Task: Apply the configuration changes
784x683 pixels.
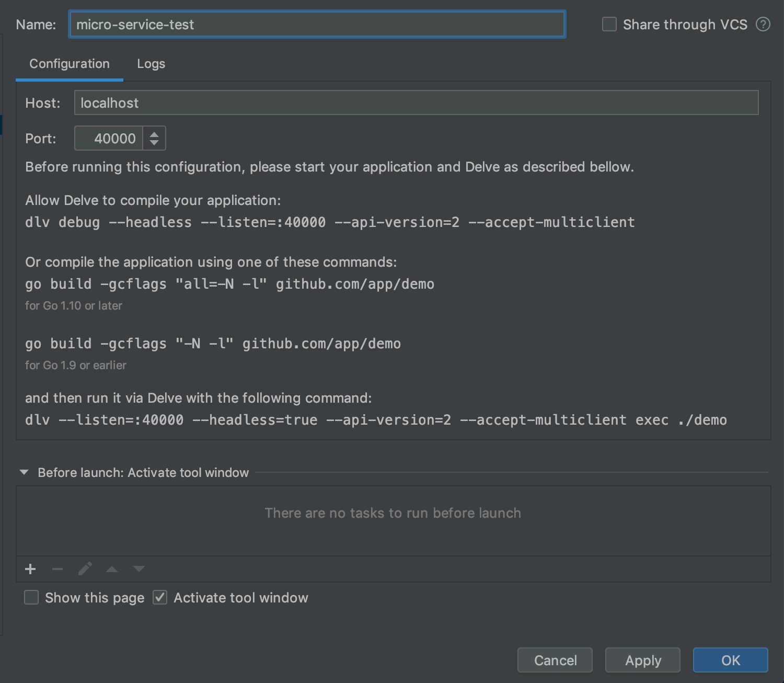Action: pos(642,660)
